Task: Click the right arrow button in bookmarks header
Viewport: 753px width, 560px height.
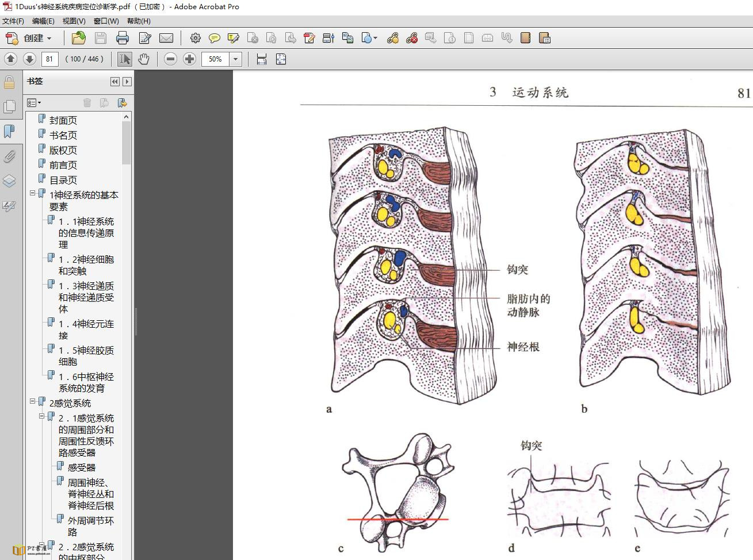Action: click(x=127, y=82)
